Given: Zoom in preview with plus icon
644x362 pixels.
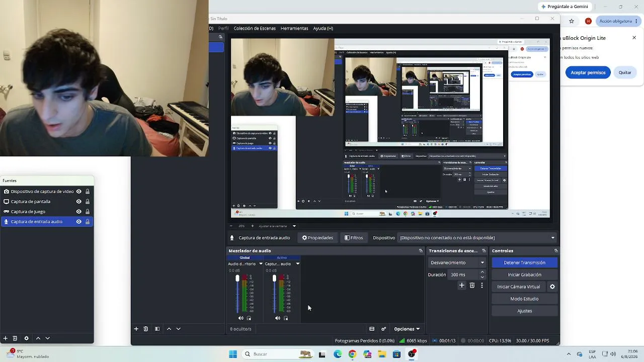Looking at the screenshot, I should (253, 226).
